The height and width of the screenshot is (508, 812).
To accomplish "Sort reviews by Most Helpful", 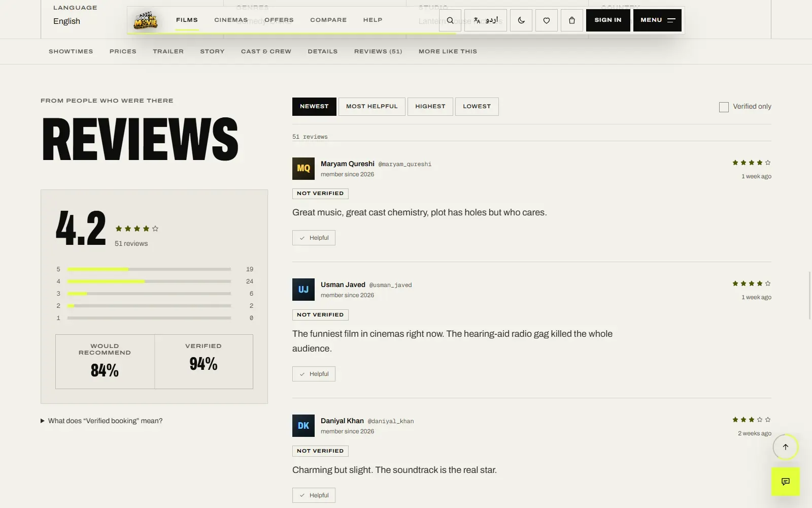I will point(372,107).
